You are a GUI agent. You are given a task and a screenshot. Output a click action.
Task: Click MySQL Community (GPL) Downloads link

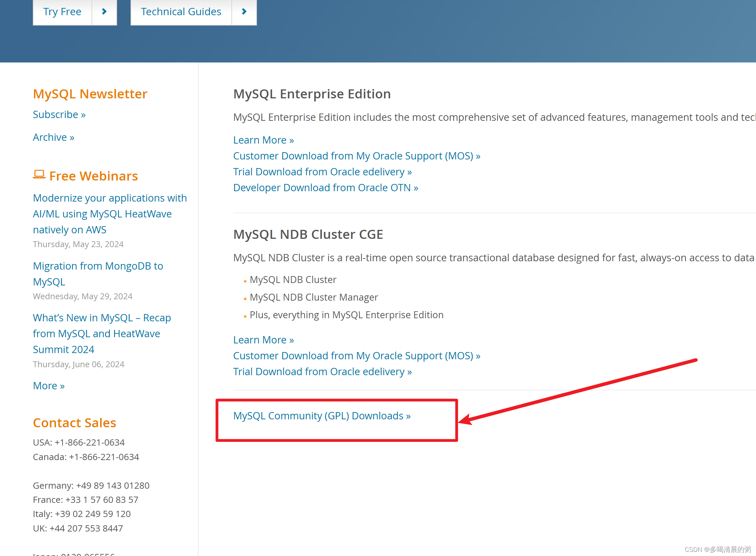322,416
